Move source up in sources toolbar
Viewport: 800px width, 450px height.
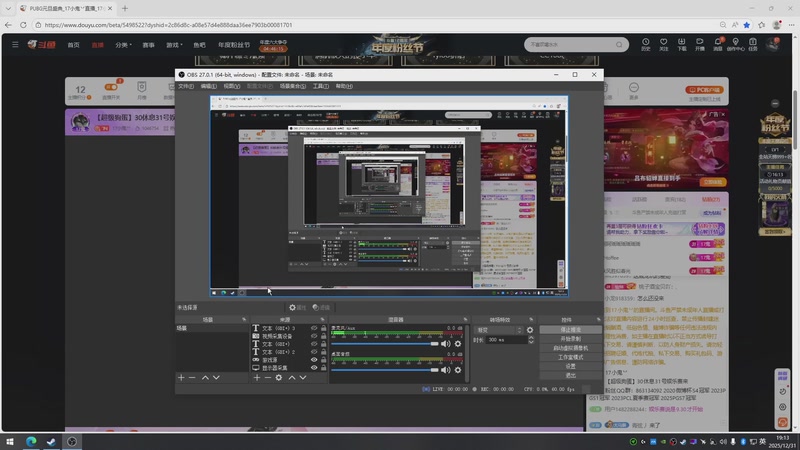pyautogui.click(x=292, y=378)
